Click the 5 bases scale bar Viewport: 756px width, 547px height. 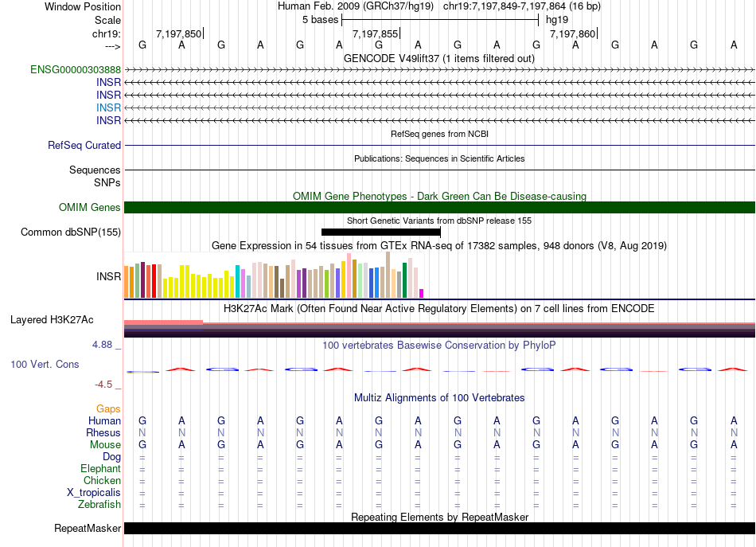click(442, 19)
